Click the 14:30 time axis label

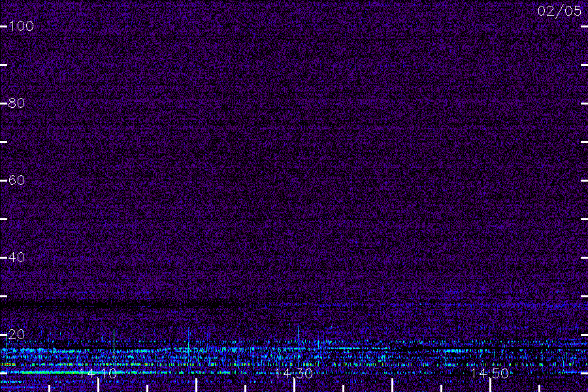pyautogui.click(x=294, y=373)
